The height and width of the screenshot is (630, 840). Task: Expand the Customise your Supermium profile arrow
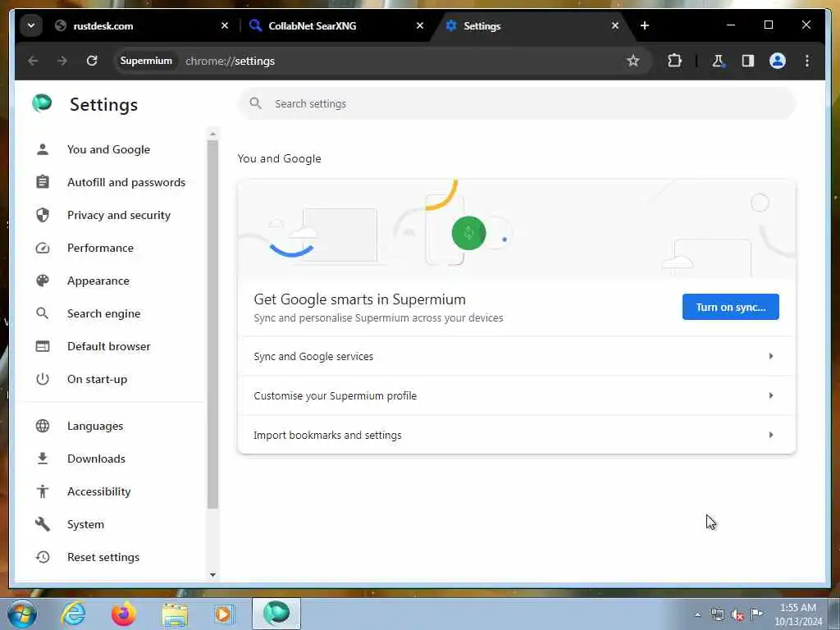(770, 395)
